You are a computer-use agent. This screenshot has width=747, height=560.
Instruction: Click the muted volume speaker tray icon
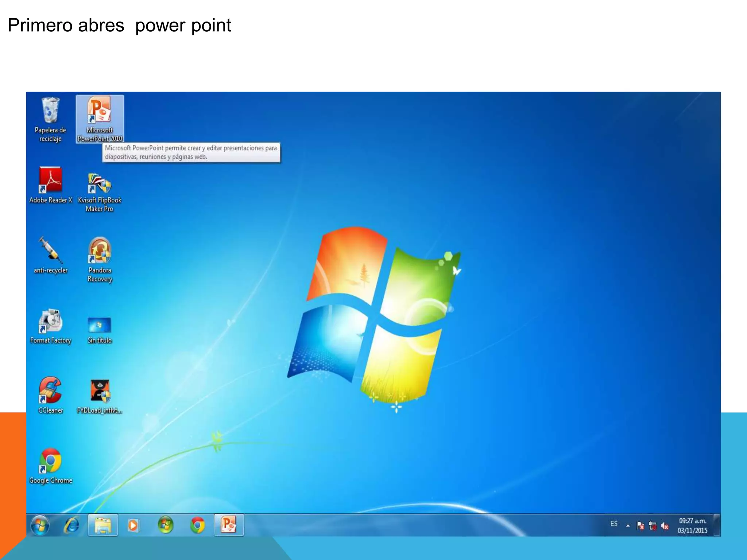tap(665, 526)
